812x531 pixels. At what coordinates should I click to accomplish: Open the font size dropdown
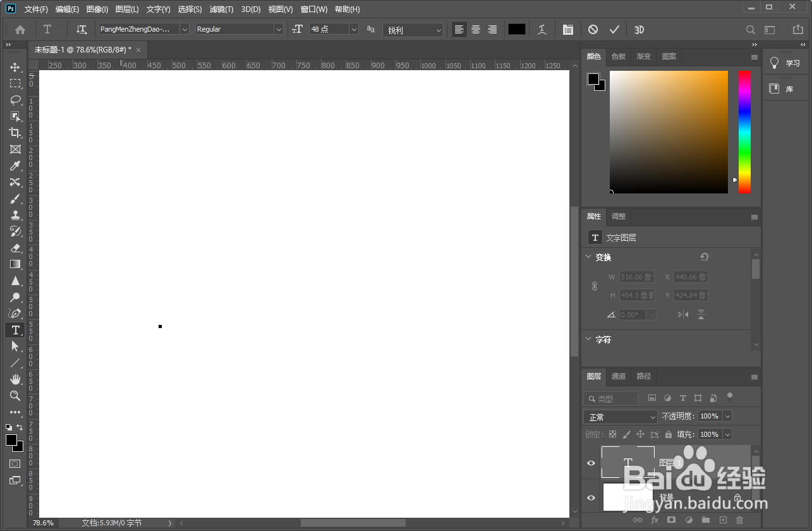tap(354, 29)
